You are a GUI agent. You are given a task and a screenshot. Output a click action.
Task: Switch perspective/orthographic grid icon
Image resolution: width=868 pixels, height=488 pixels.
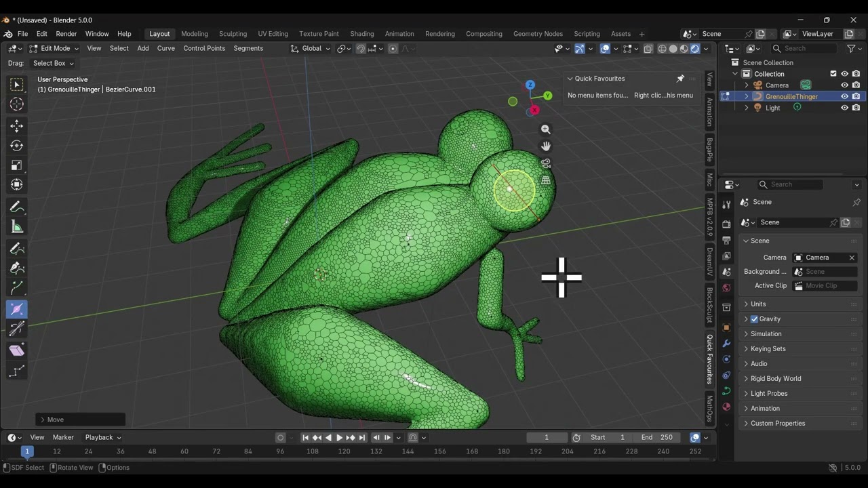[x=546, y=180]
